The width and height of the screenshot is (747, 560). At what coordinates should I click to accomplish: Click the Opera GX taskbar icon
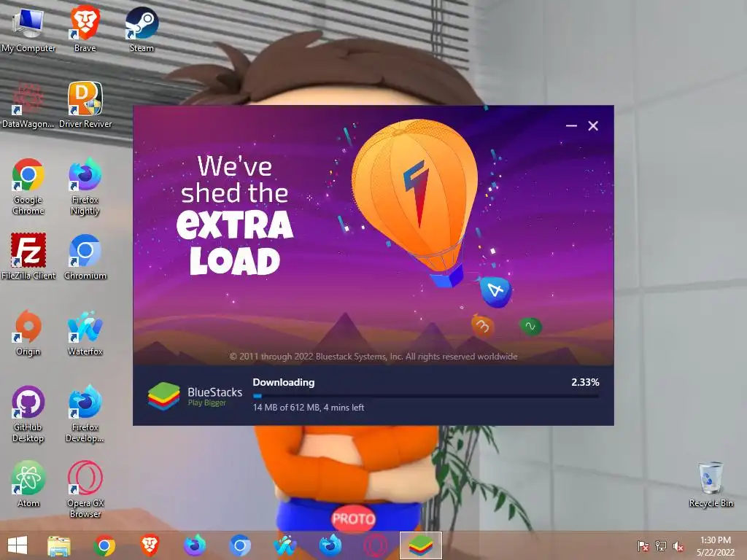tap(376, 545)
